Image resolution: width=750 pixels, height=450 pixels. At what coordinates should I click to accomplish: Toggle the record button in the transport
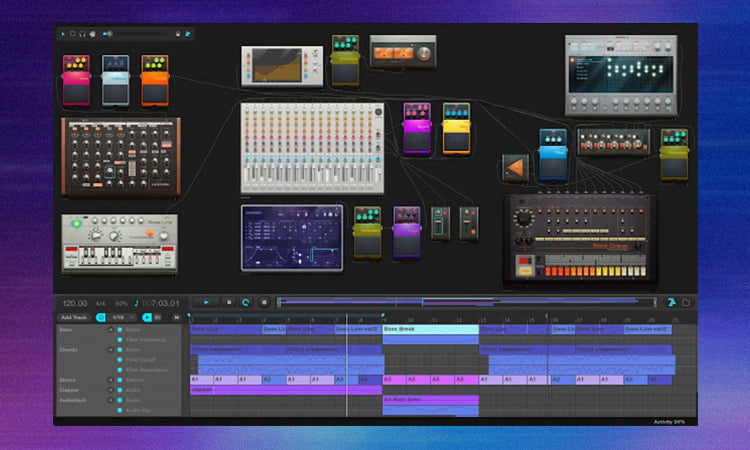[264, 302]
